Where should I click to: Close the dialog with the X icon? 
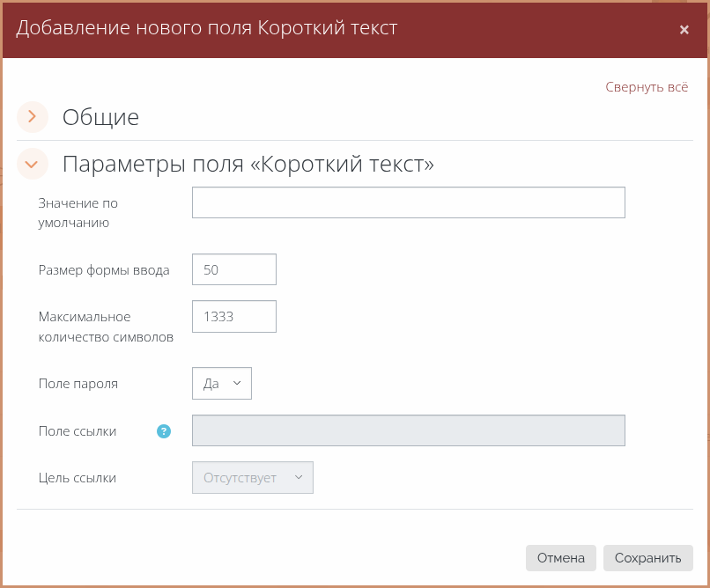pos(684,29)
